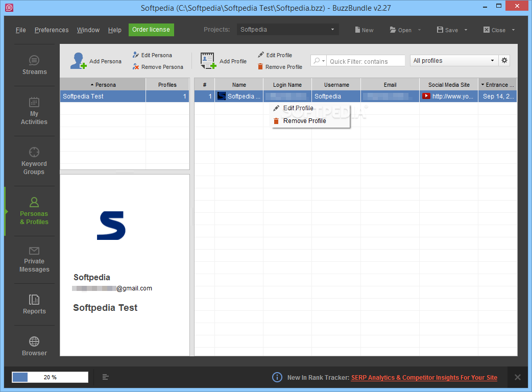This screenshot has height=392, width=532.
Task: Click the Softpedia username cell
Action: pos(336,96)
